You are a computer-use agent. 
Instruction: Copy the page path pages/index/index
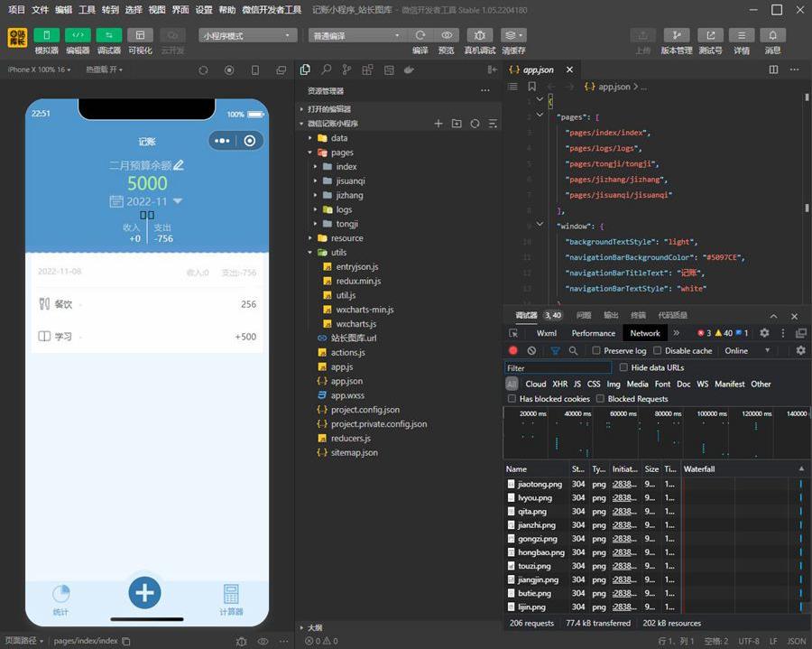click(125, 641)
